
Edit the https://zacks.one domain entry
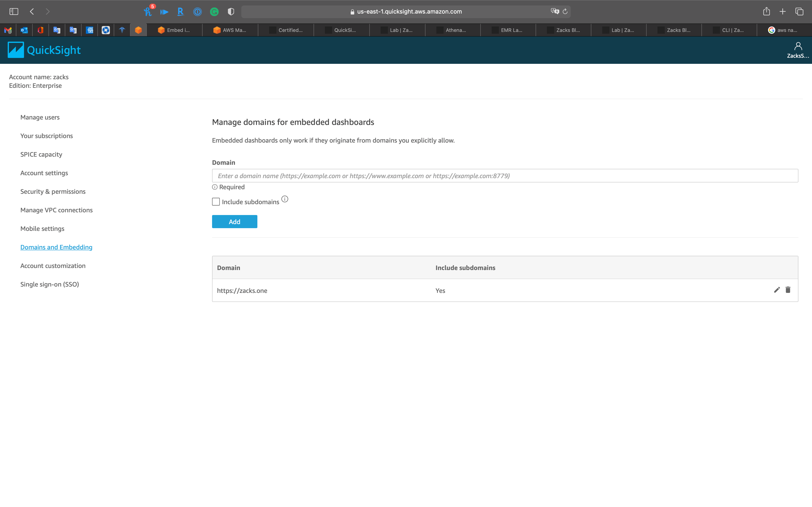[x=776, y=290]
